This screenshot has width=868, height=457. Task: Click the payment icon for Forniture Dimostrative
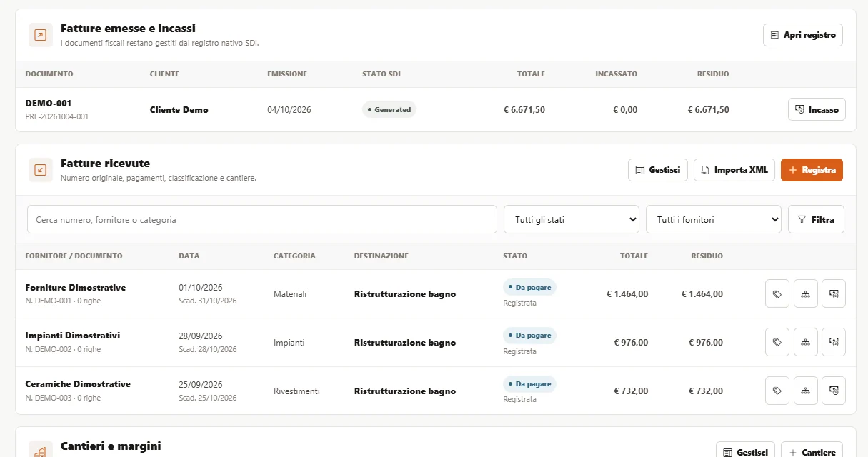coord(834,293)
